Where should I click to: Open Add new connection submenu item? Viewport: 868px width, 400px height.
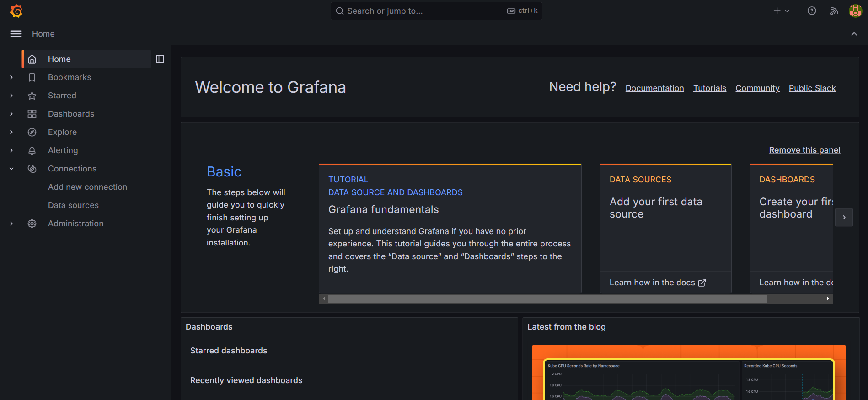coord(87,187)
